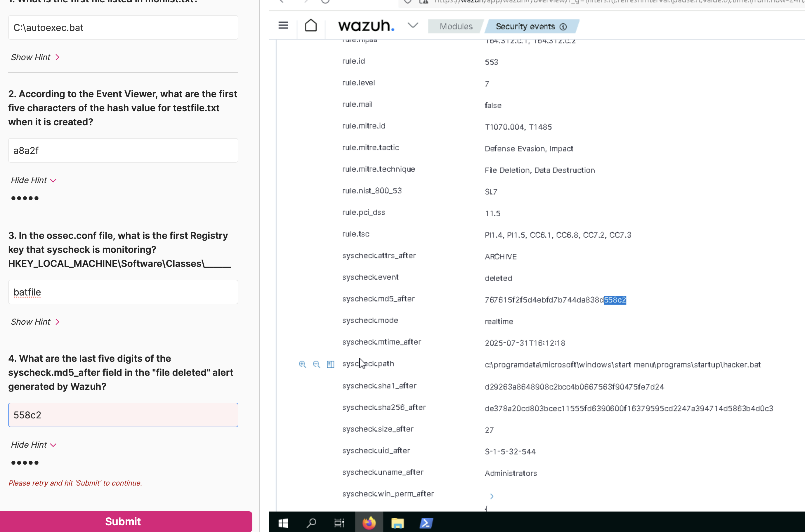This screenshot has height=532, width=805.
Task: Click the filter for value magnifier icon
Action: tap(302, 364)
